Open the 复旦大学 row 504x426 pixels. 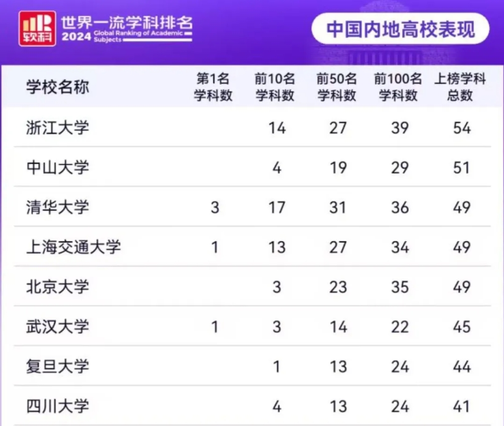(252, 366)
